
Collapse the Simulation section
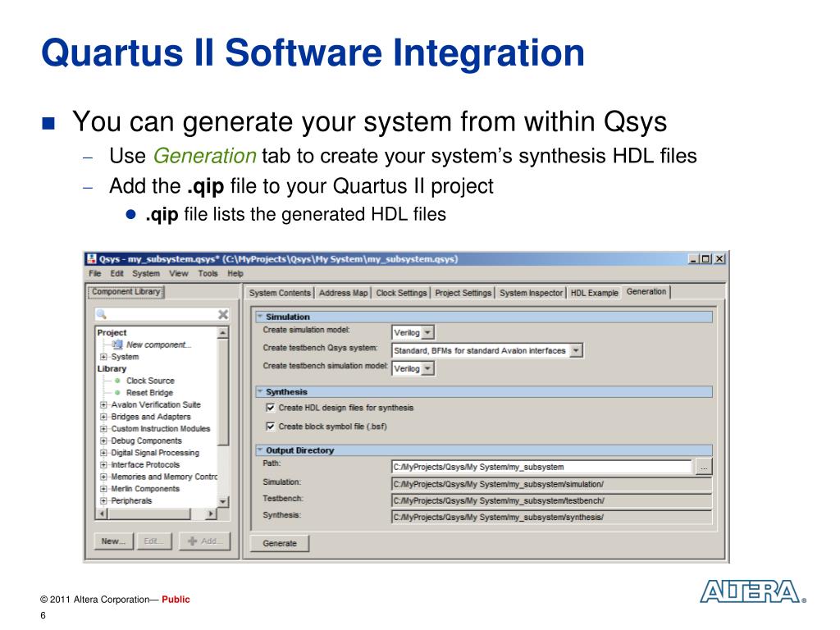pyautogui.click(x=260, y=317)
